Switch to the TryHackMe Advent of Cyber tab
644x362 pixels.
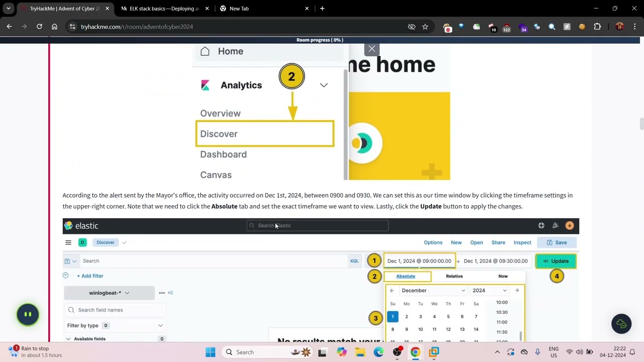click(x=64, y=9)
